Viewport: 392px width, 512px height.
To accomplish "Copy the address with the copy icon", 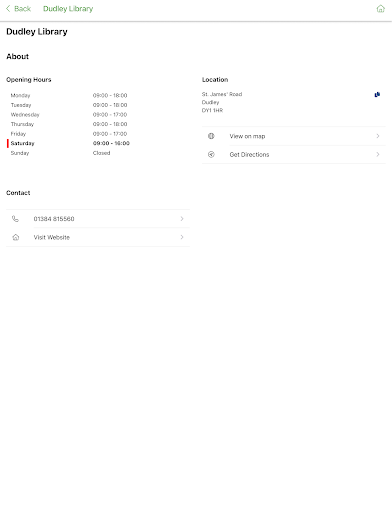I will coord(377,95).
